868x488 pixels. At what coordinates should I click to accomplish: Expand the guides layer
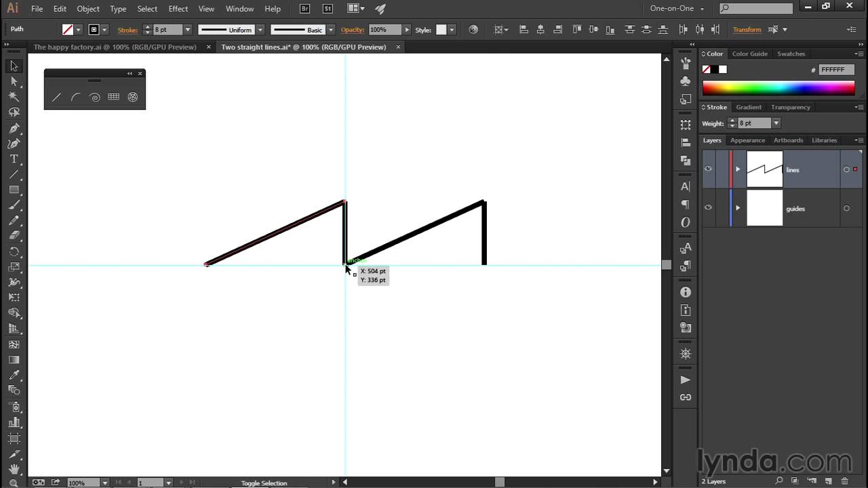click(738, 208)
